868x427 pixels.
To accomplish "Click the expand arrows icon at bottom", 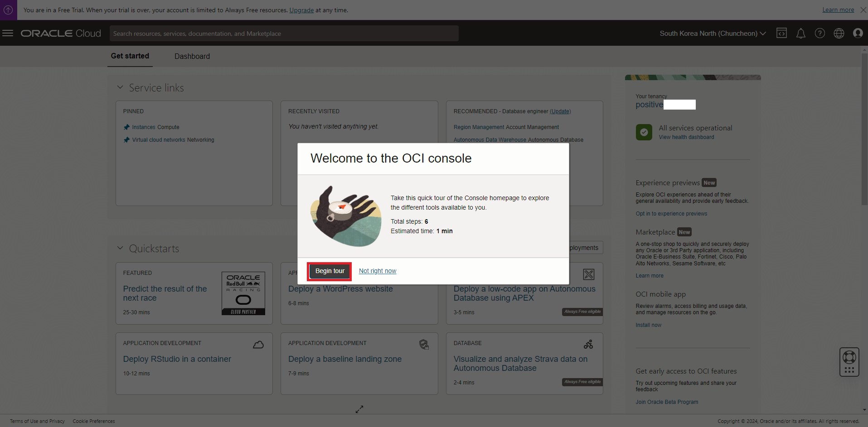I will (x=359, y=409).
